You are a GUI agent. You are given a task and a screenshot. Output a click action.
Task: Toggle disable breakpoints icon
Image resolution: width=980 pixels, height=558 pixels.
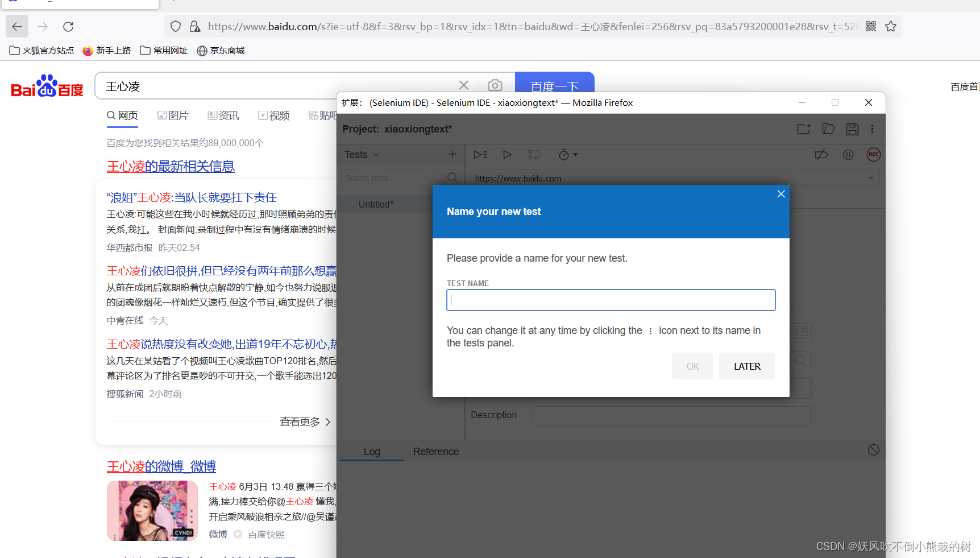coord(821,155)
